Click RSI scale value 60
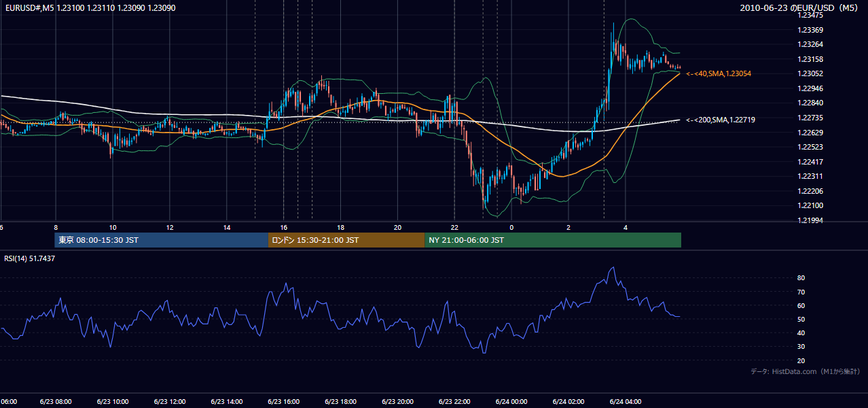The width and height of the screenshot is (868, 408). pyautogui.click(x=801, y=305)
